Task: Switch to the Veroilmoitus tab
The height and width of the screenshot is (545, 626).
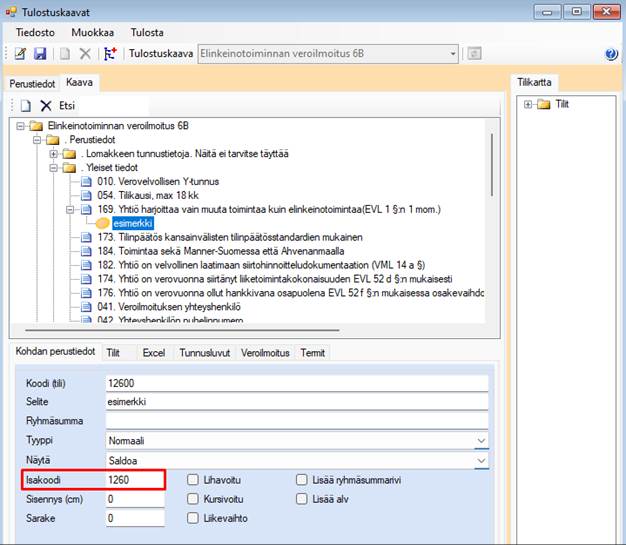Action: pos(266,353)
